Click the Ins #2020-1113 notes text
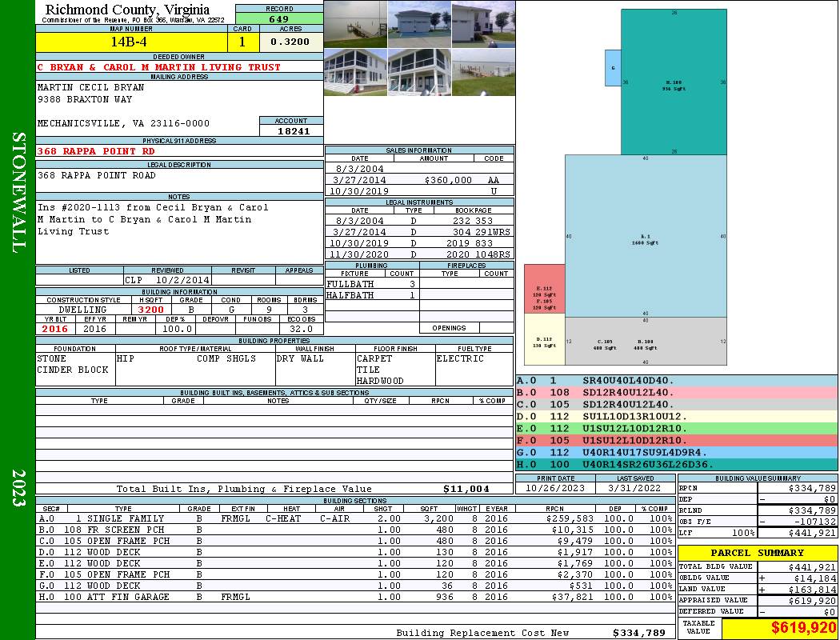840x640 pixels. [x=153, y=219]
